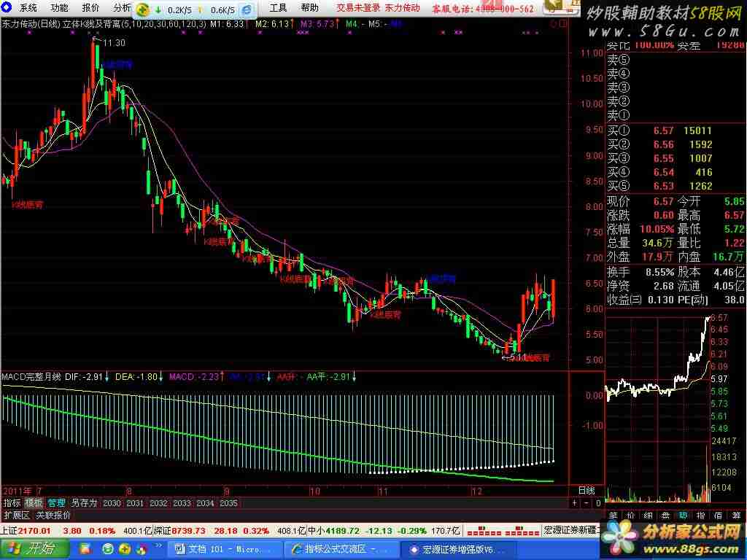Select template tab 2035

228,503
